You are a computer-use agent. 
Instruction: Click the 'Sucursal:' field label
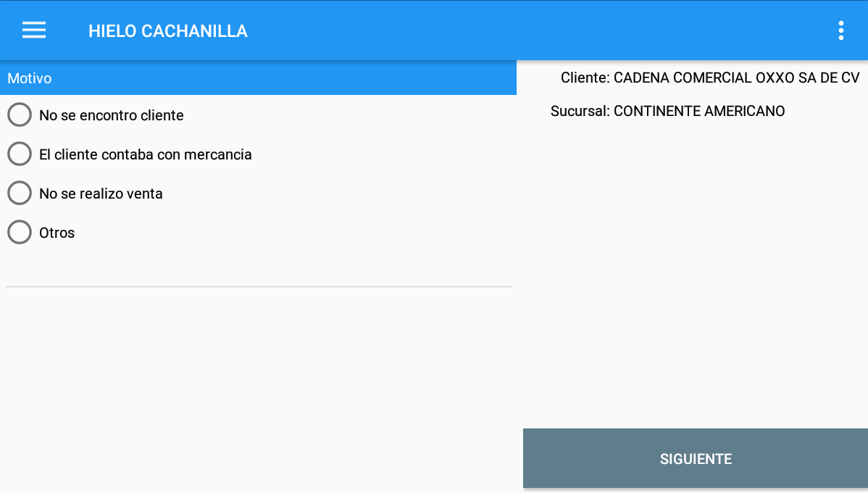[x=580, y=111]
